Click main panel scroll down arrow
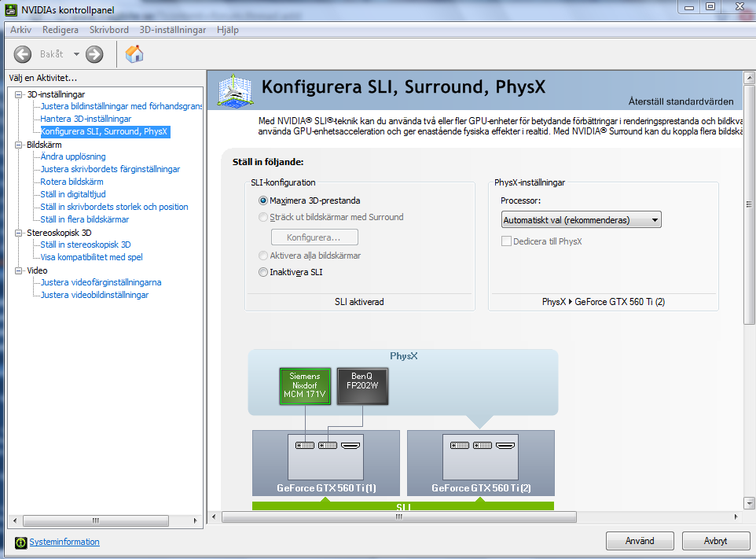Viewport: 756px width, 559px height. 749,503
